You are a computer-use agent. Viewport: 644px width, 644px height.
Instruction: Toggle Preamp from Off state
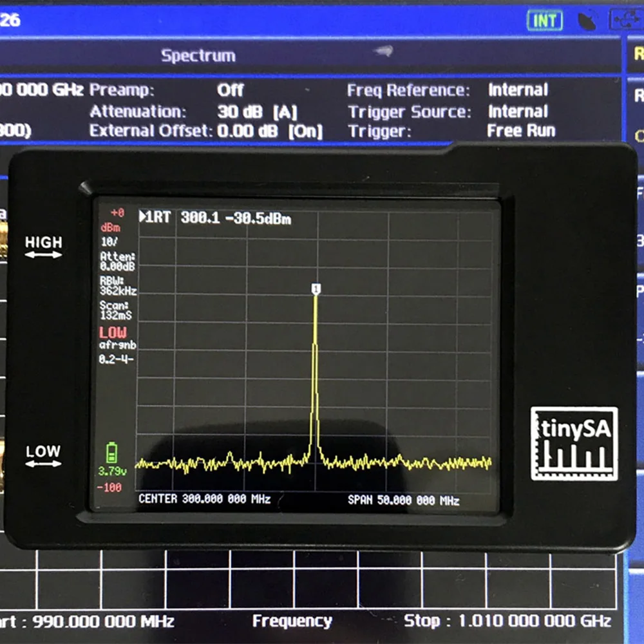tap(230, 90)
